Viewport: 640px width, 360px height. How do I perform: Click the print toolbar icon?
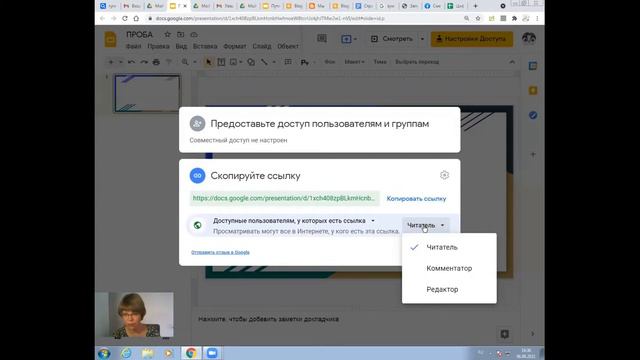(x=156, y=62)
